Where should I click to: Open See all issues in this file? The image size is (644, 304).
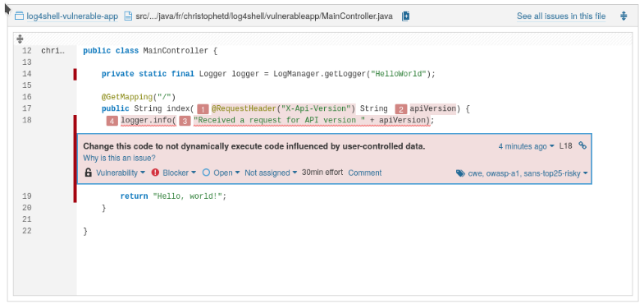pyautogui.click(x=561, y=16)
